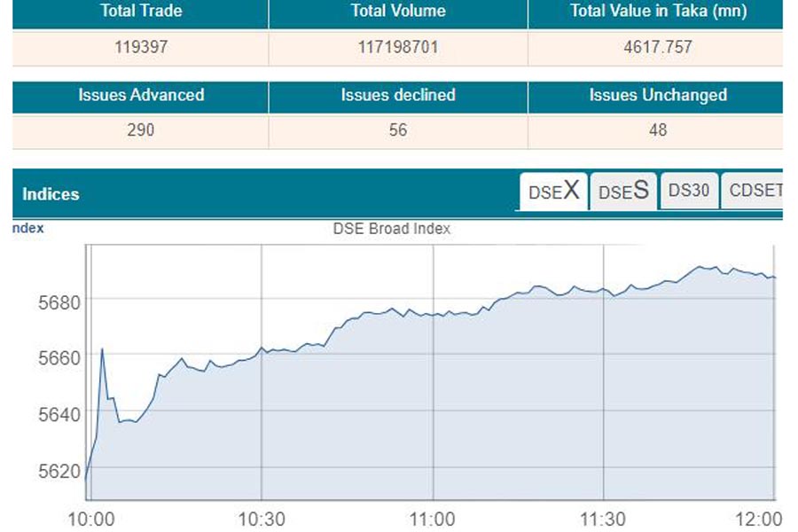This screenshot has height=532, width=798.
Task: Click the total volume value 117198701
Action: [x=397, y=47]
